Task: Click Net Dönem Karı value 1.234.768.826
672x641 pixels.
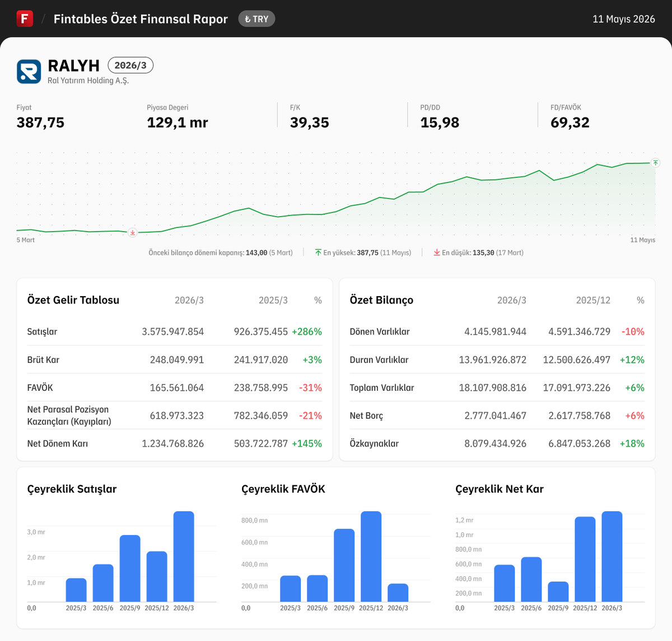Action: click(173, 443)
